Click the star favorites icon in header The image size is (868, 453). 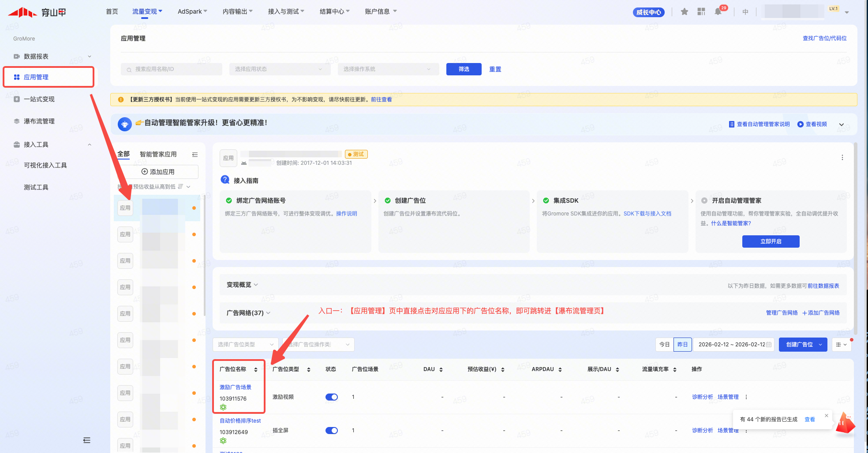(684, 12)
